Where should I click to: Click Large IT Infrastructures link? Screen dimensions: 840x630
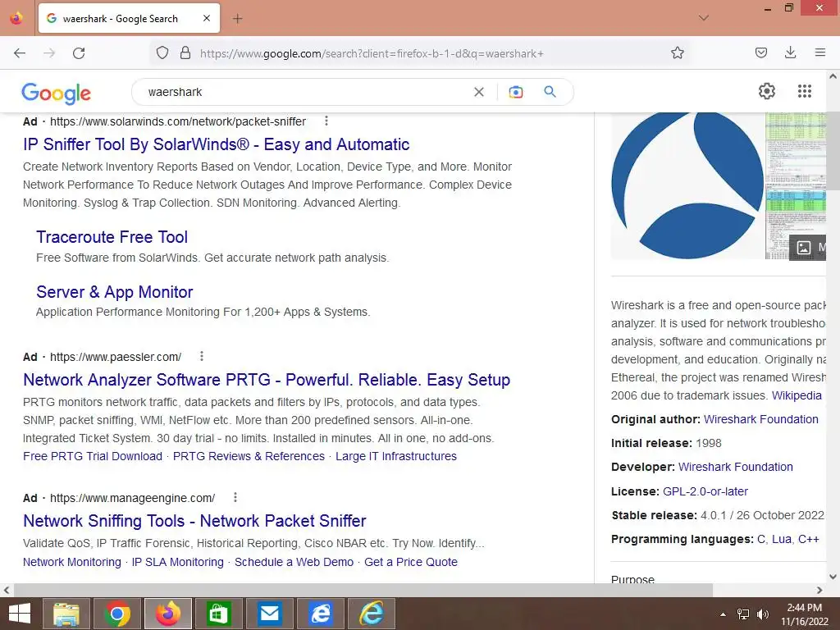click(396, 456)
